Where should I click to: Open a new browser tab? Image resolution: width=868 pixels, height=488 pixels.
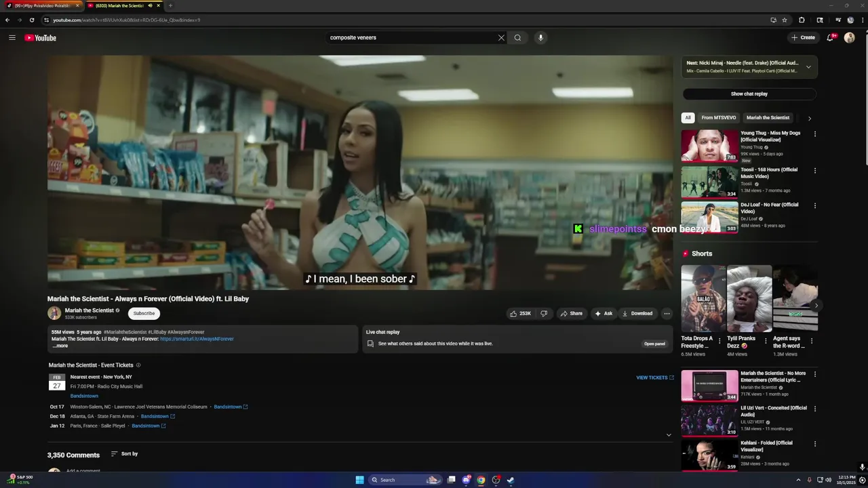(170, 5)
